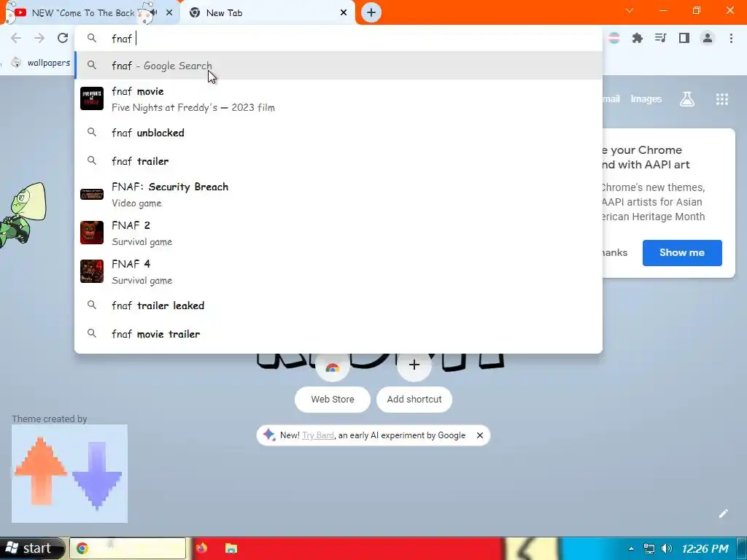Launch Firefox from the taskbar

(x=201, y=548)
